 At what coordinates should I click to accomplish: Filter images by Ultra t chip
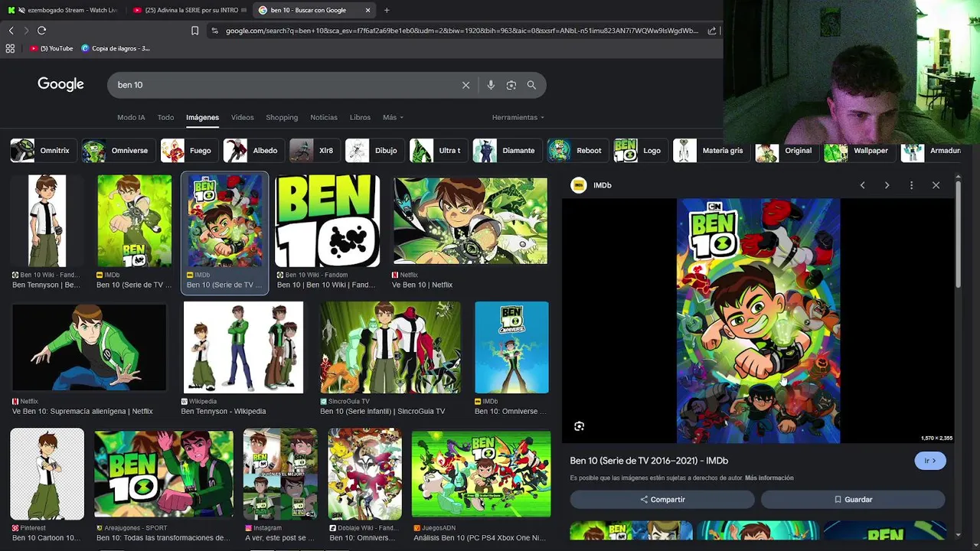[438, 151]
